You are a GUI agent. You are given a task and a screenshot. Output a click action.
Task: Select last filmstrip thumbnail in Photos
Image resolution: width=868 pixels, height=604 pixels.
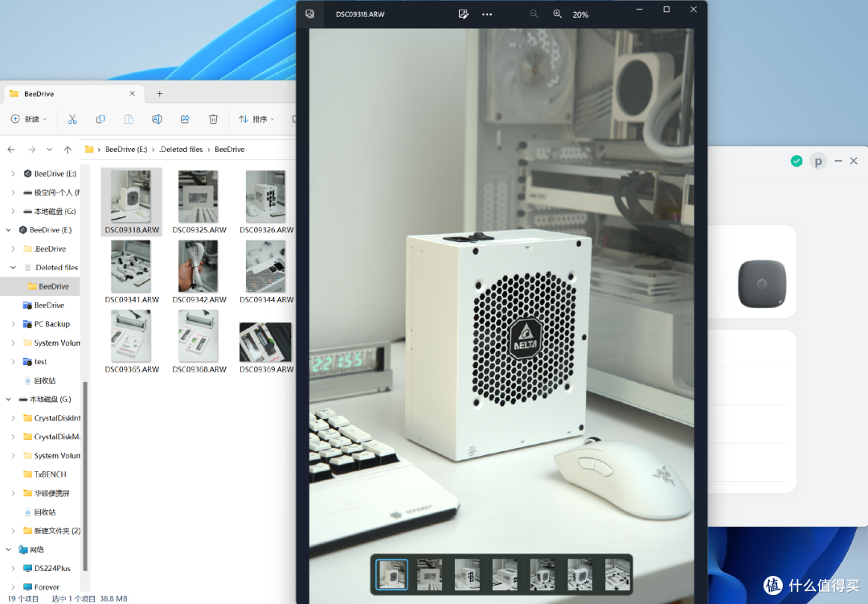(x=618, y=574)
